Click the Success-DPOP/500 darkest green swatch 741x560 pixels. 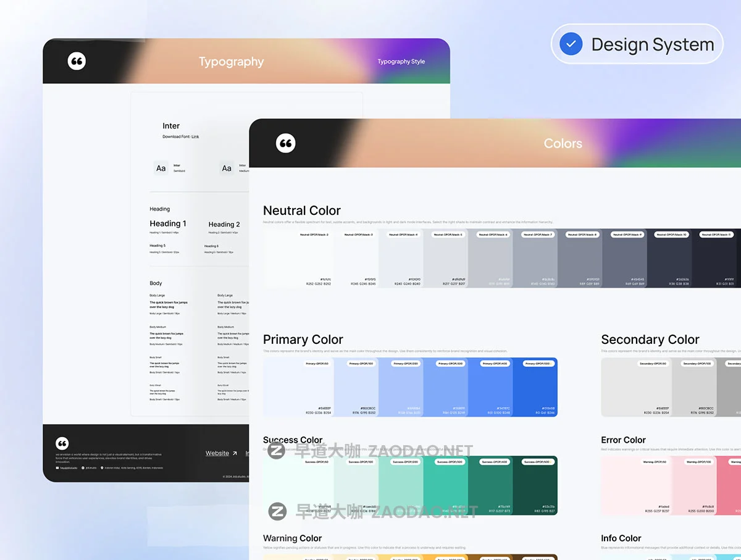[x=535, y=485]
